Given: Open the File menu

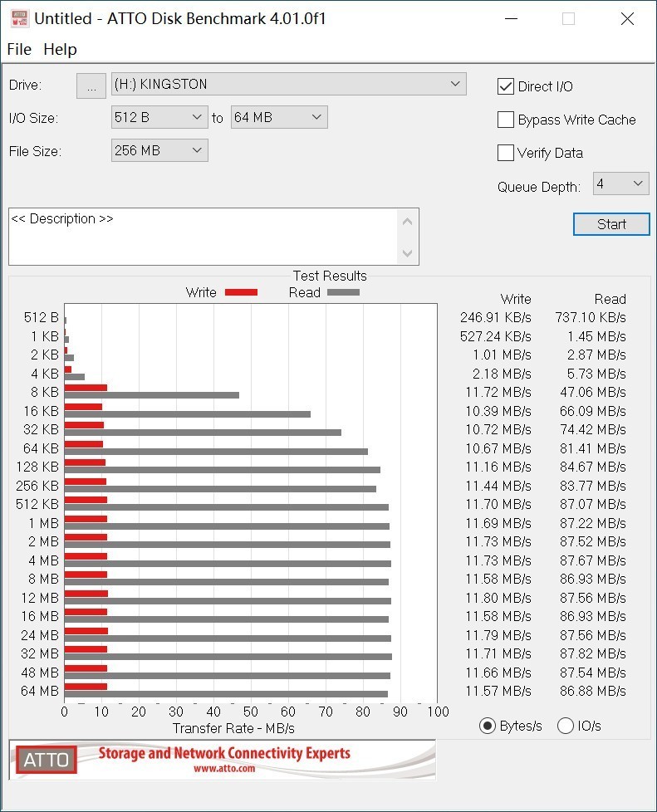Looking at the screenshot, I should (x=19, y=49).
